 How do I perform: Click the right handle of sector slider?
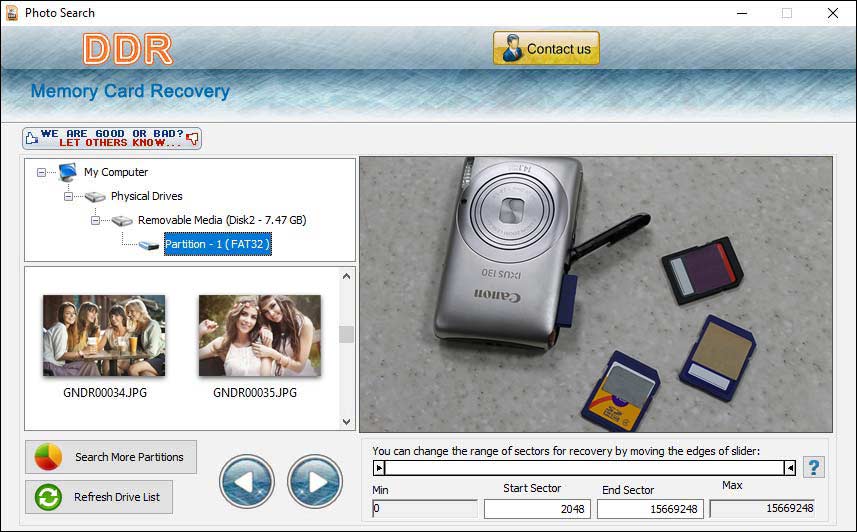point(790,467)
